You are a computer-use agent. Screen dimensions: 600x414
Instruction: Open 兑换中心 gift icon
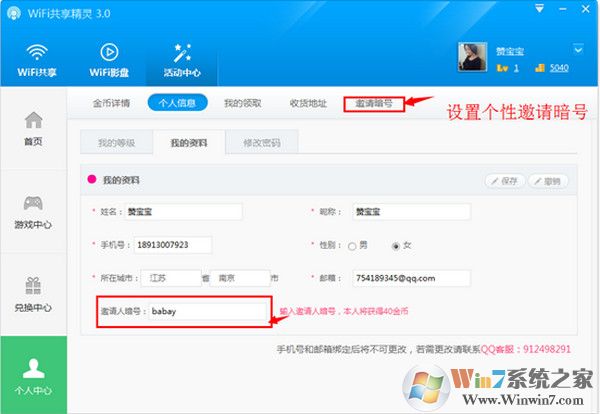click(33, 285)
